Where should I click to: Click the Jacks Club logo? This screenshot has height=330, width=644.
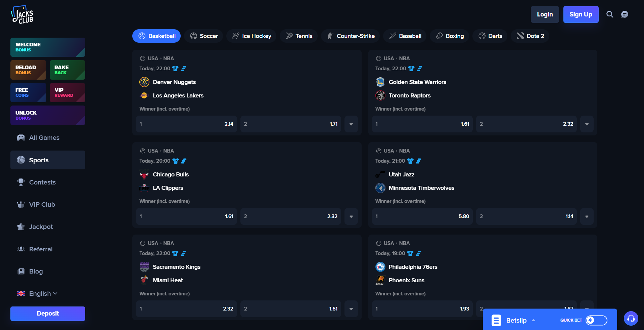pos(22,15)
